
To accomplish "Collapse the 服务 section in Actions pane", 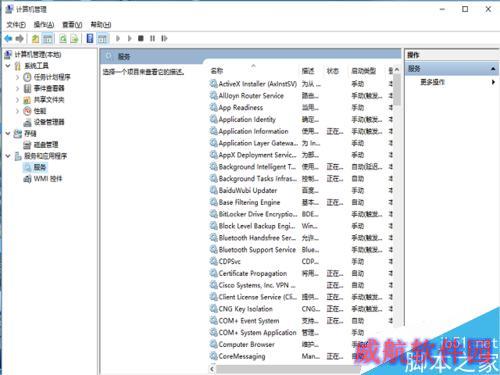I will tap(493, 69).
